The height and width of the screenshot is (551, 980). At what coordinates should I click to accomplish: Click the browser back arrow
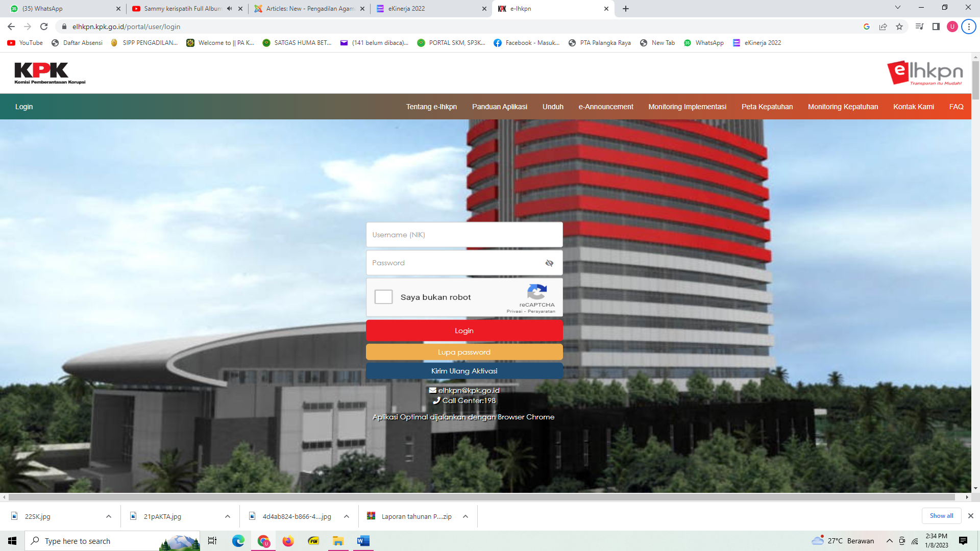[11, 27]
